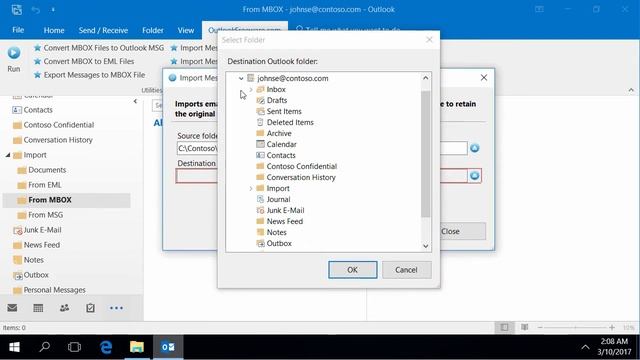Screen dimensions: 640x360
Task: Click the folder tree scroll-up arrow
Action: pos(426,78)
